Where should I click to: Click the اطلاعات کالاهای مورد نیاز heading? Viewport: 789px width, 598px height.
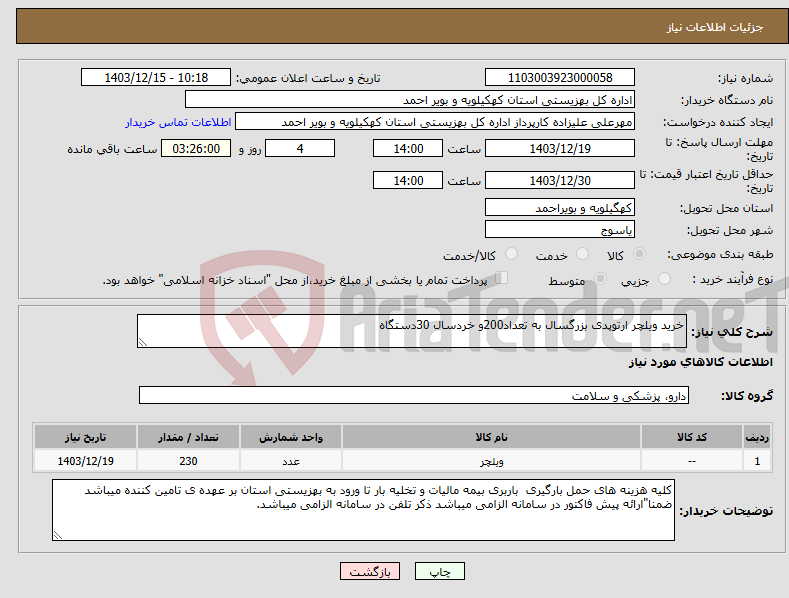[x=700, y=362]
